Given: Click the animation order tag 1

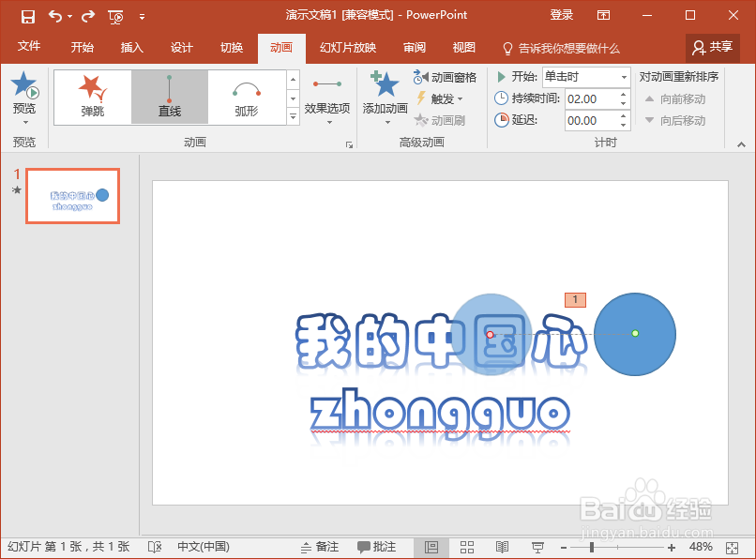Looking at the screenshot, I should click(x=575, y=299).
